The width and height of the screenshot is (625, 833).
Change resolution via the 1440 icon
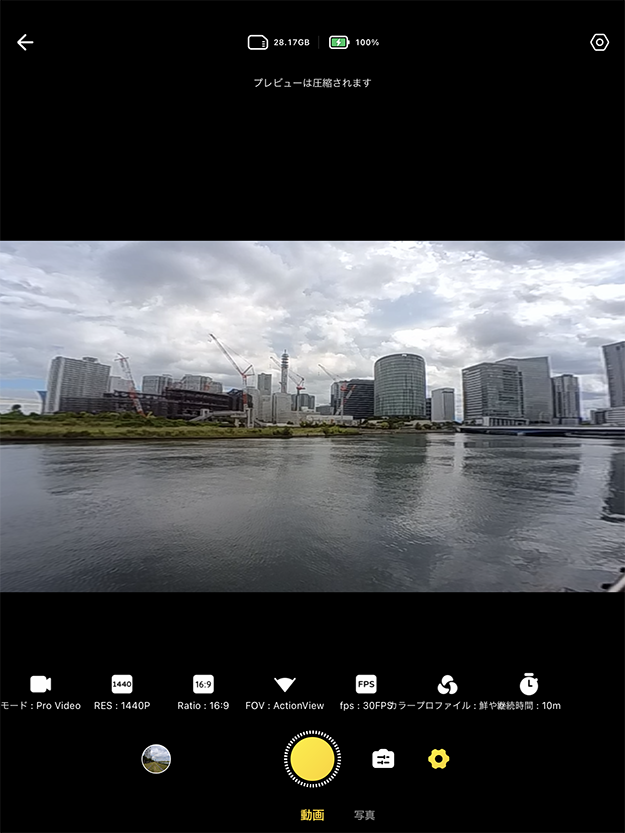click(122, 684)
